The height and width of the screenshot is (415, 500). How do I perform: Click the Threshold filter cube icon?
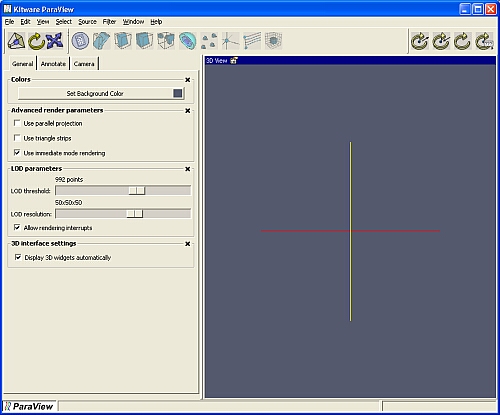pyautogui.click(x=144, y=41)
